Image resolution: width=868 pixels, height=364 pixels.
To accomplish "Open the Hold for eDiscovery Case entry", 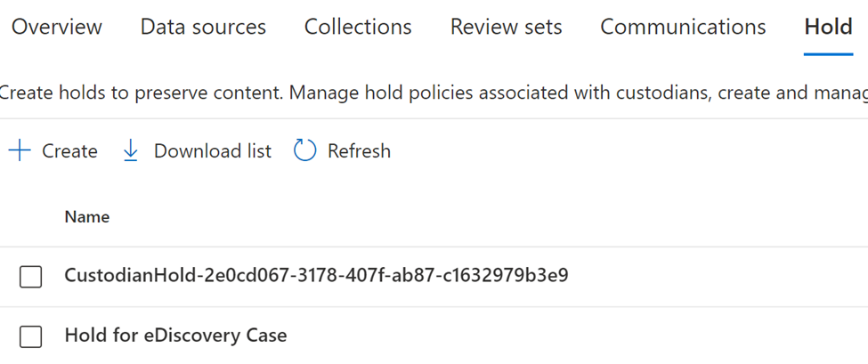I will coord(175,335).
